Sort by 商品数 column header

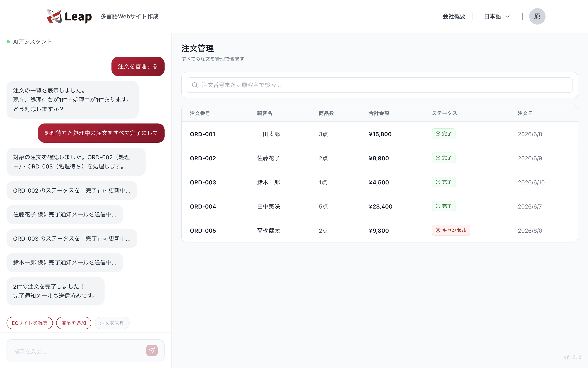[326, 113]
